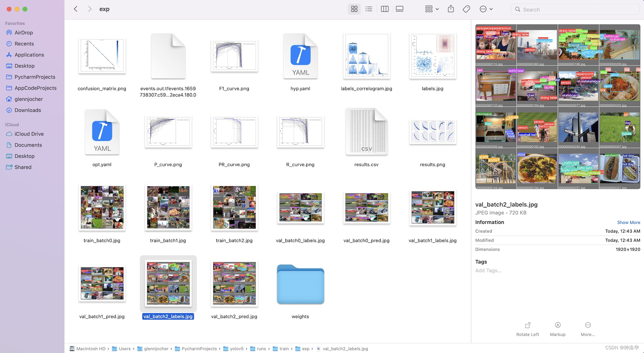Select val_batch0_pred.jpg file
This screenshot has width=644, height=353.
coord(366,208)
